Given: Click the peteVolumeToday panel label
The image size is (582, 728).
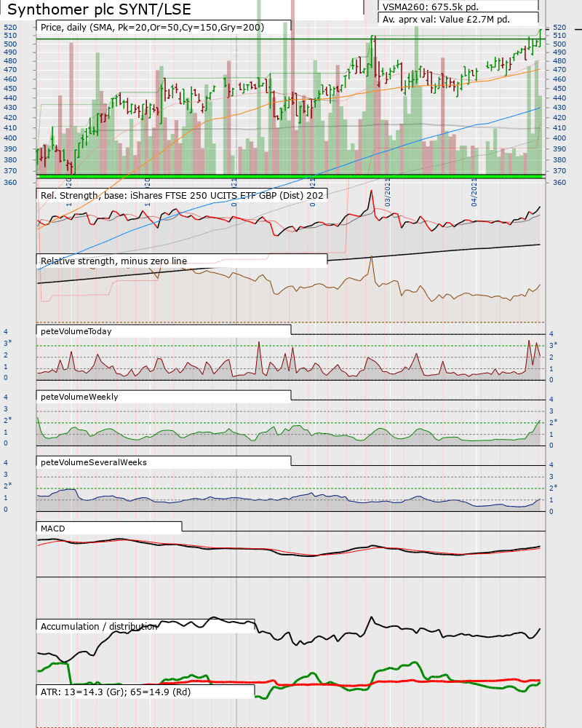Looking at the screenshot, I should [76, 331].
